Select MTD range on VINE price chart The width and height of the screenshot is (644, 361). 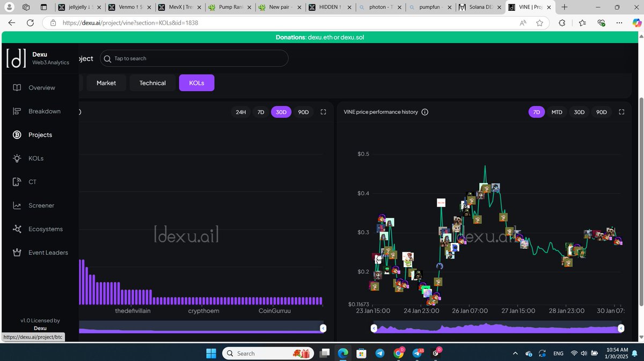pos(557,112)
